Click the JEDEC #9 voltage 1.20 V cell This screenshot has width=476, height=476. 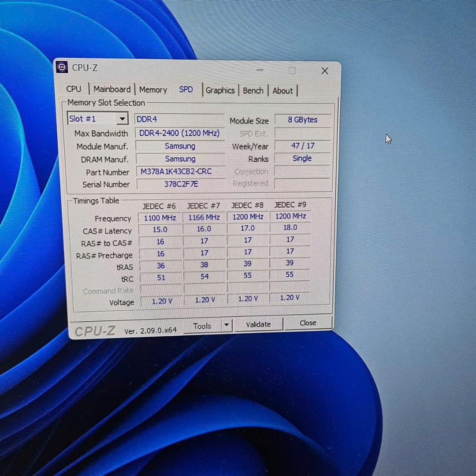290,297
